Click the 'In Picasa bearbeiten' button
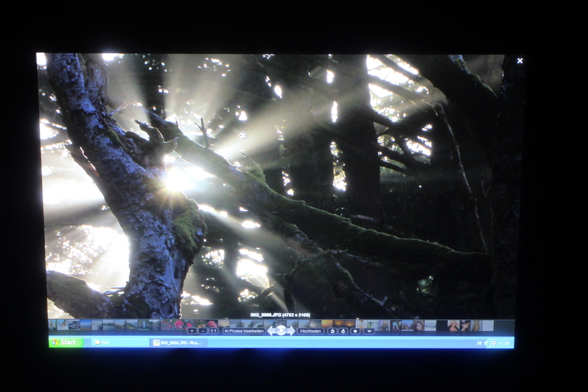The height and width of the screenshot is (392, 588). [244, 331]
